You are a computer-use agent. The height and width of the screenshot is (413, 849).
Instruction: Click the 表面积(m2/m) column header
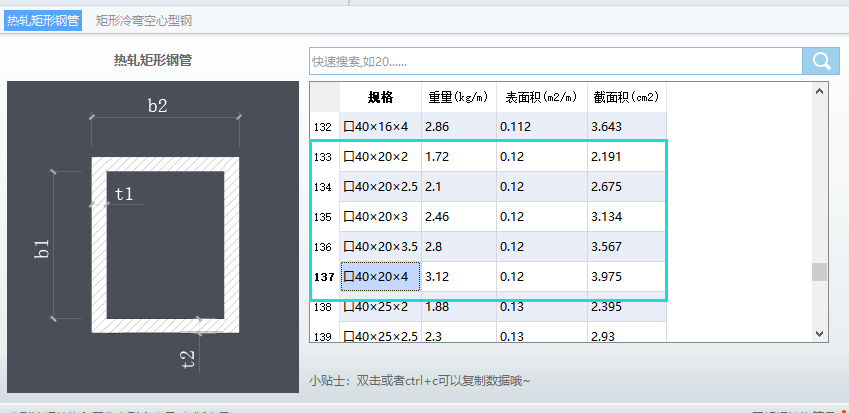point(542,97)
